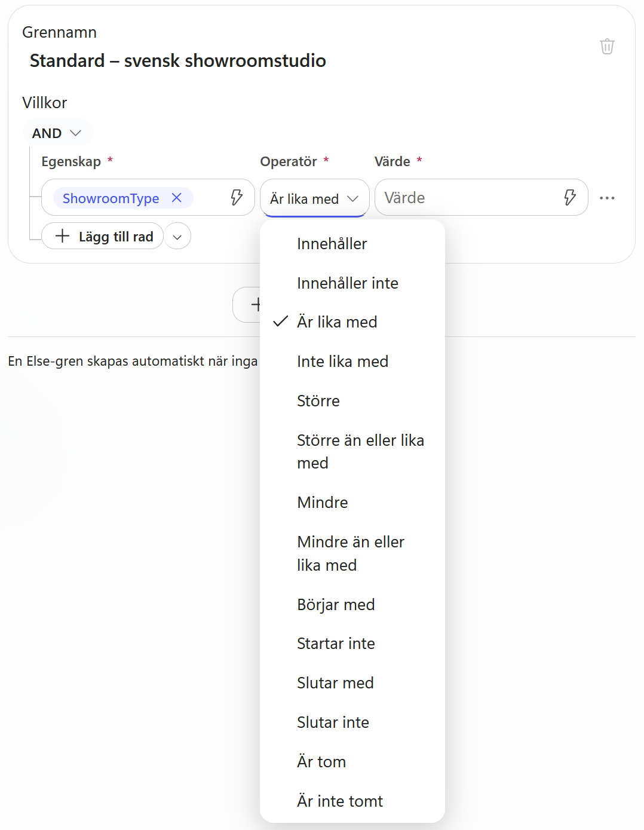The height and width of the screenshot is (830, 644).
Task: Select the Börjar med operator
Action: pyautogui.click(x=352, y=605)
